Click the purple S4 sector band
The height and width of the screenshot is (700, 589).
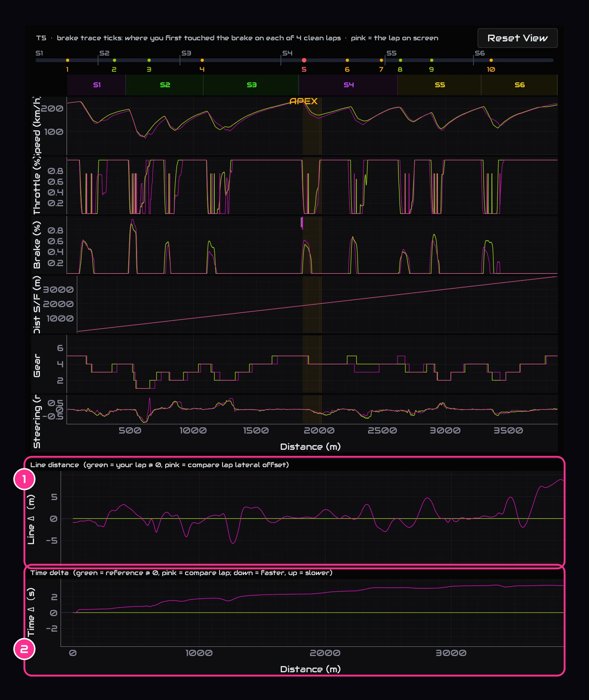coord(348,85)
